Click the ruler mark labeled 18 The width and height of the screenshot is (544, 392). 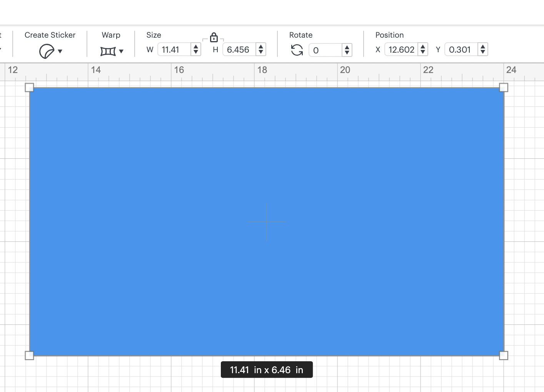click(x=262, y=70)
